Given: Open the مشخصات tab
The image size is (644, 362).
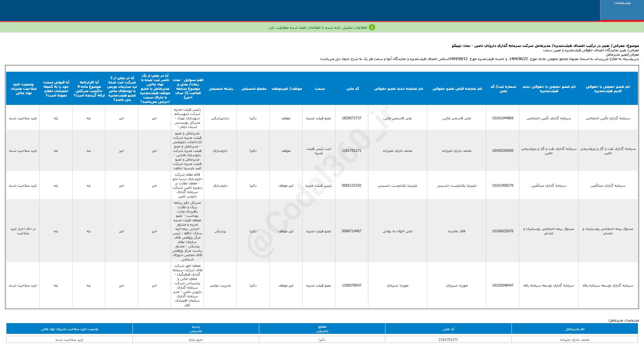Looking at the screenshot, I should coord(622,3).
